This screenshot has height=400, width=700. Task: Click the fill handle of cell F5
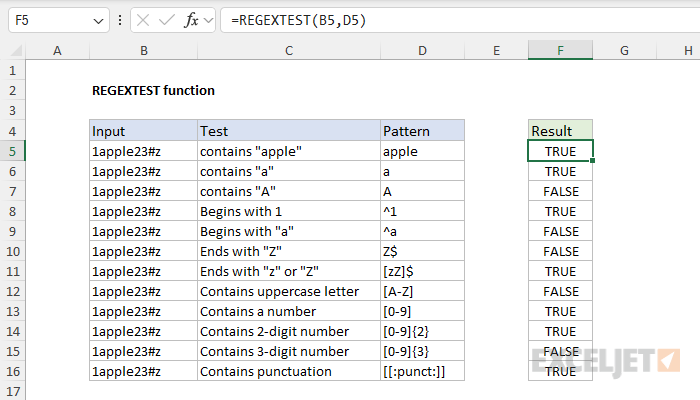point(592,161)
